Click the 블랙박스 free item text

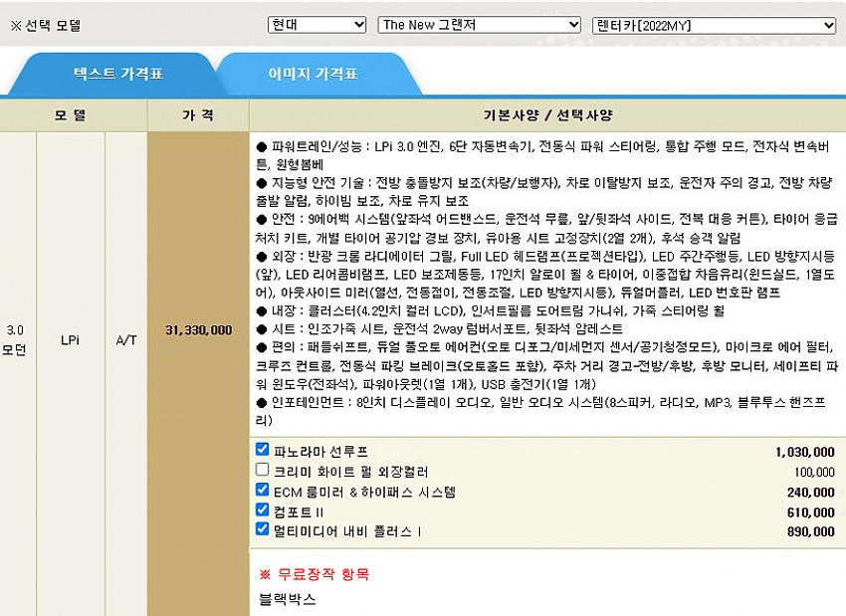(288, 600)
